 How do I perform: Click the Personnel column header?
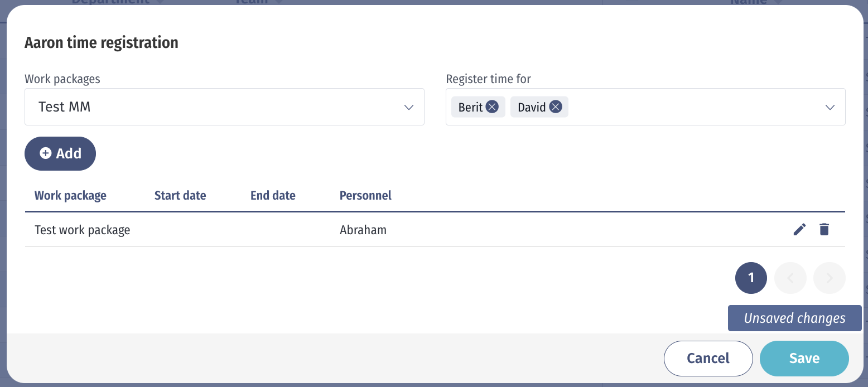(x=365, y=195)
